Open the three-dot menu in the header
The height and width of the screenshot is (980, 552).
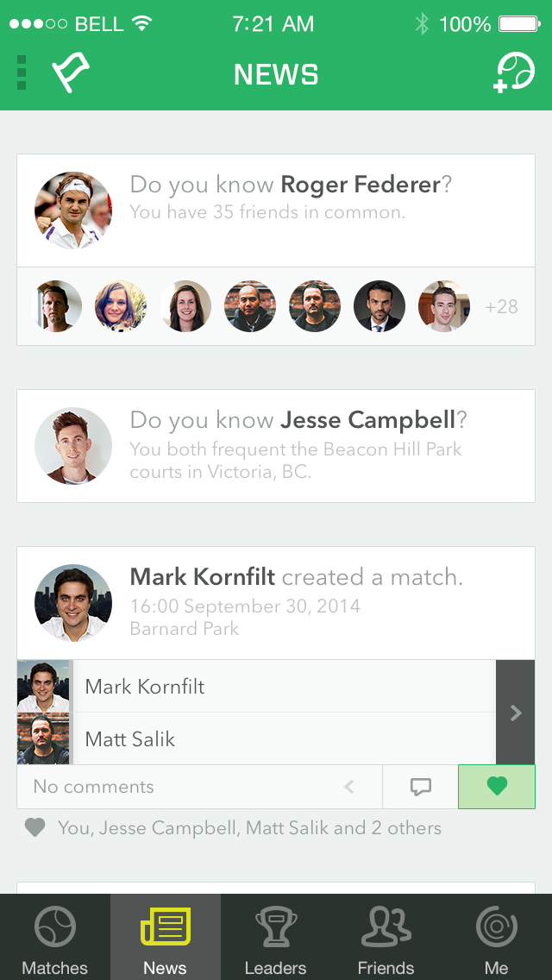point(22,72)
